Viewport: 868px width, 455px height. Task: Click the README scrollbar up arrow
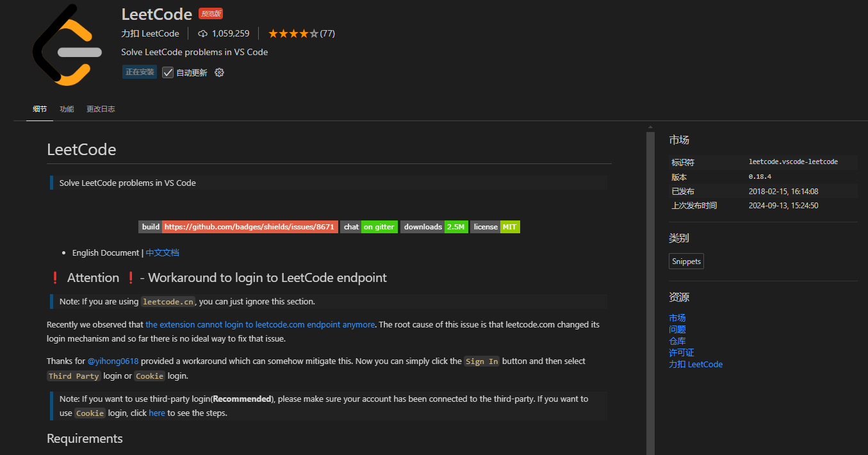650,127
